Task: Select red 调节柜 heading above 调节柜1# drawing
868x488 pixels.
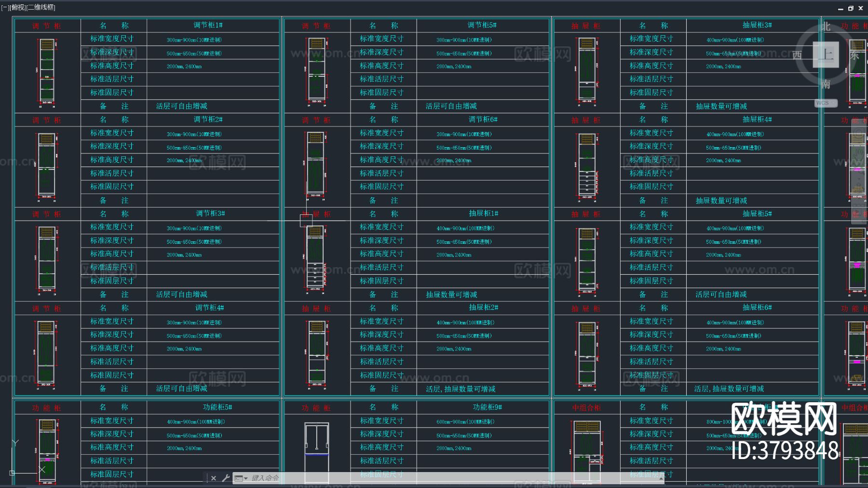Action: (47, 26)
